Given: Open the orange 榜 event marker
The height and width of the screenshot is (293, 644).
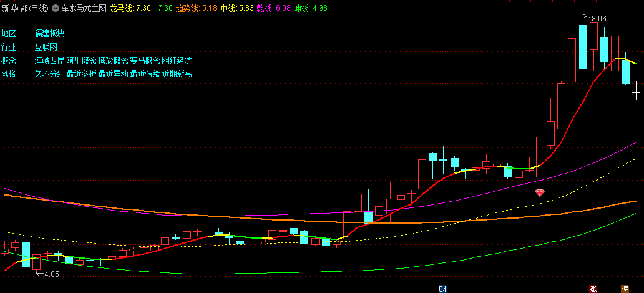Looking at the screenshot, I should pos(625,289).
